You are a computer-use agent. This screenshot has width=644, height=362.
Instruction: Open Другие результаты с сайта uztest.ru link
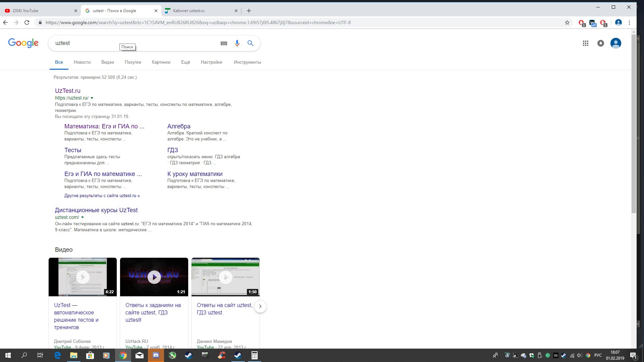tap(102, 196)
